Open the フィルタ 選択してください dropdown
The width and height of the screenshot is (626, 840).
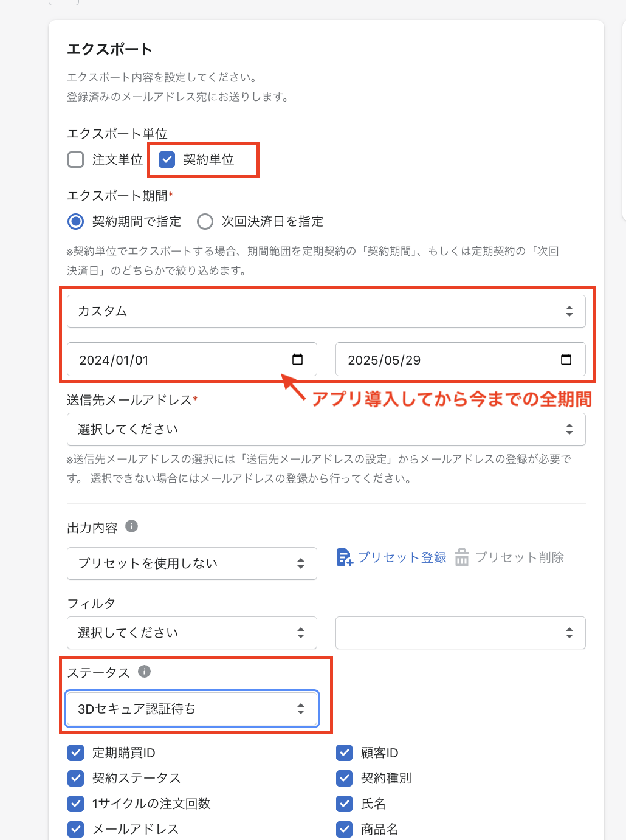pyautogui.click(x=191, y=633)
